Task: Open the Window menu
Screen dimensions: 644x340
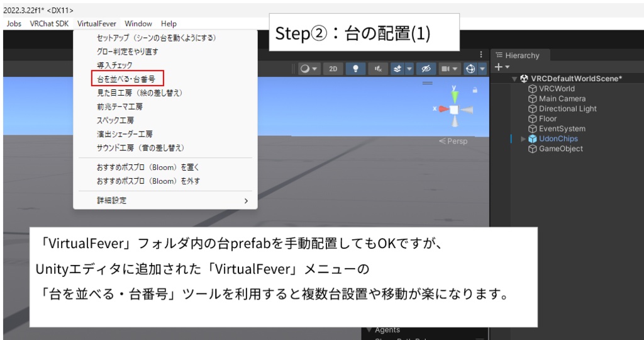Action: pos(138,24)
